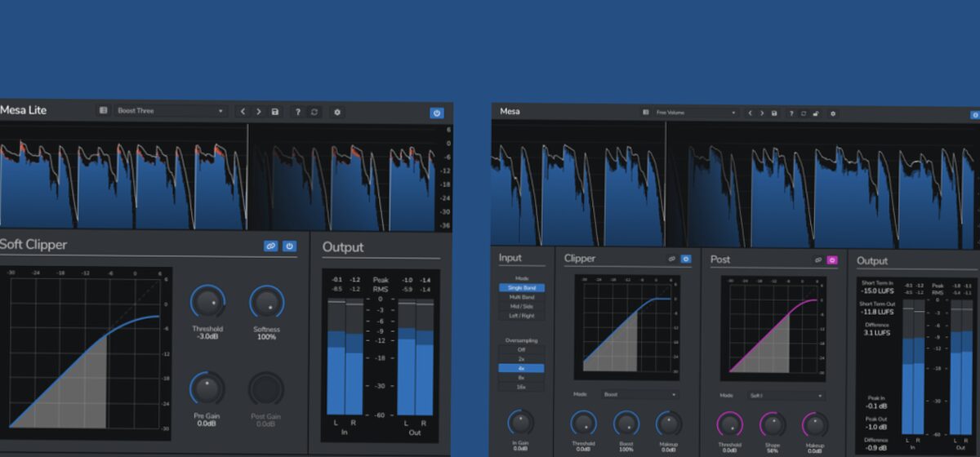Click the lock icon in Mesa toolbar
This screenshot has height=457, width=980.
[x=814, y=113]
